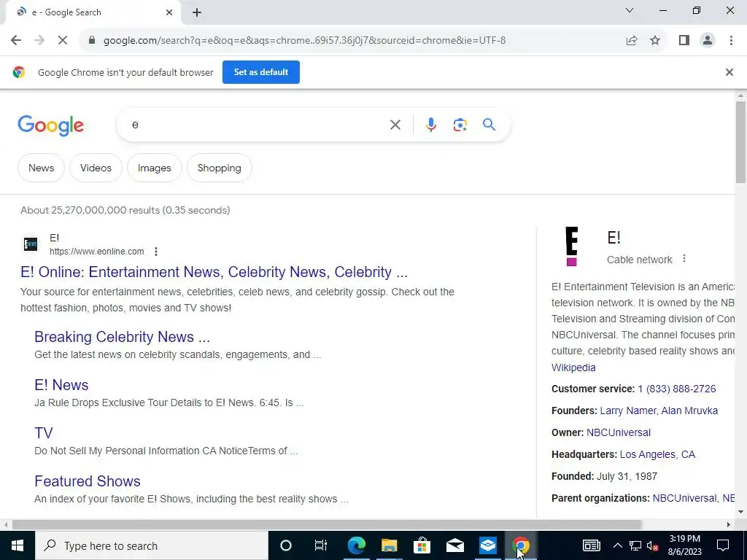
Task: Open the E! News sitelink
Action: pos(61,385)
